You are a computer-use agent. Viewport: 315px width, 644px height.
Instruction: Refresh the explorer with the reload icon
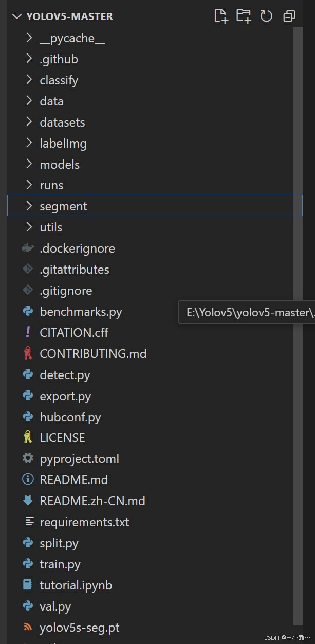tap(266, 16)
